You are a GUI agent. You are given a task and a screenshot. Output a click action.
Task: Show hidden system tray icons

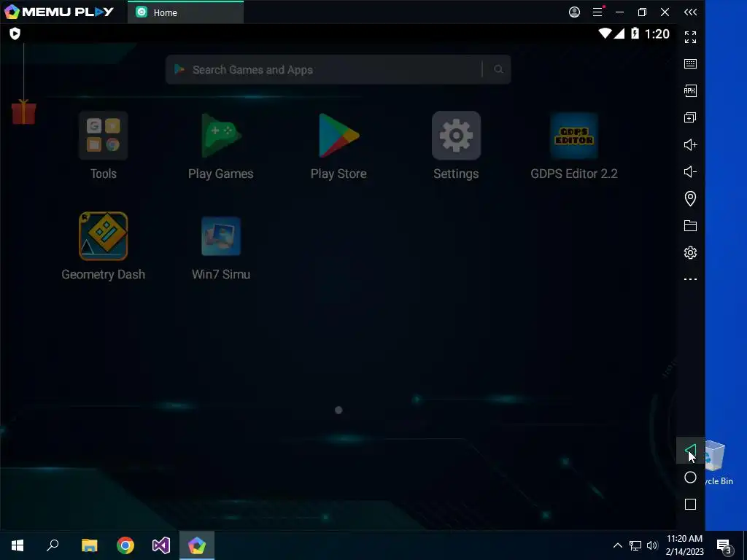coord(617,545)
